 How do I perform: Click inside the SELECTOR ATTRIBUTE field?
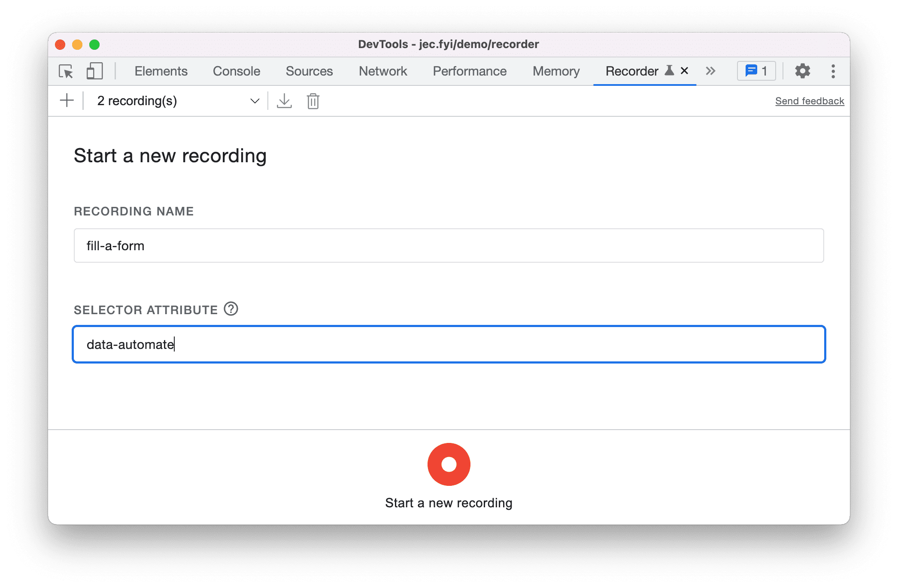click(x=449, y=344)
